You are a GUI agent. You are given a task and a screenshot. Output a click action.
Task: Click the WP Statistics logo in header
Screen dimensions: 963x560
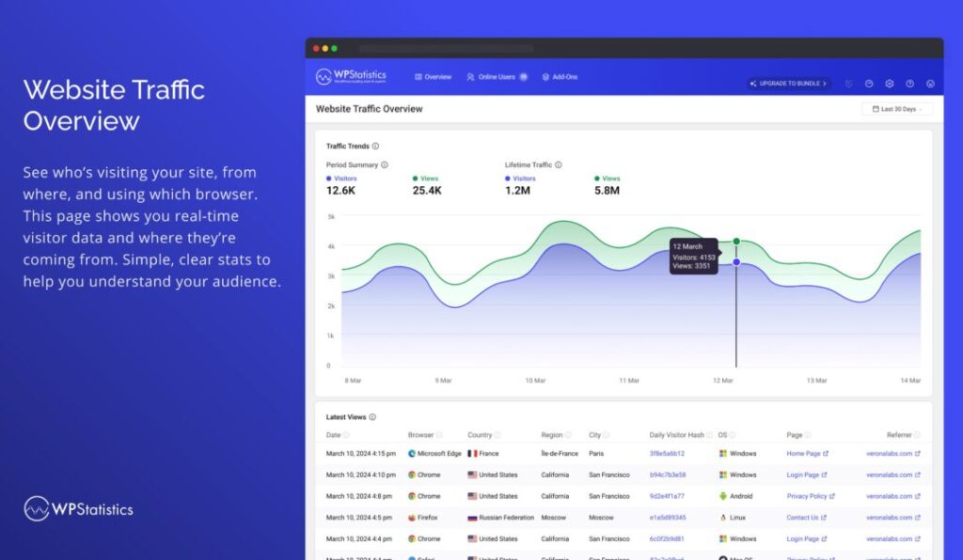(351, 76)
